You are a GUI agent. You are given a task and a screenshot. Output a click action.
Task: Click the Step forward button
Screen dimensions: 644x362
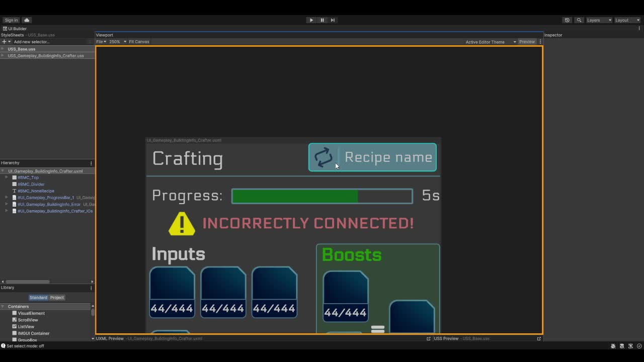(333, 20)
